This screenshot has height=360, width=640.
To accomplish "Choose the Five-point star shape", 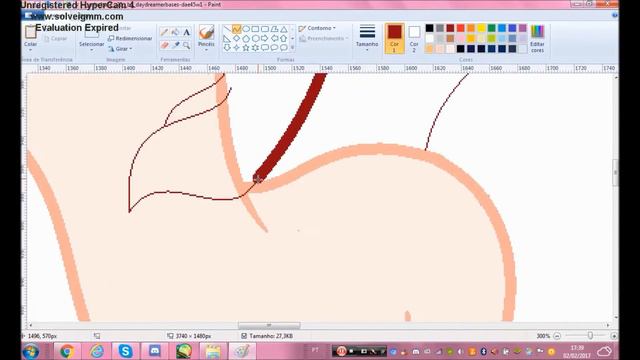I will pyautogui.click(x=246, y=48).
